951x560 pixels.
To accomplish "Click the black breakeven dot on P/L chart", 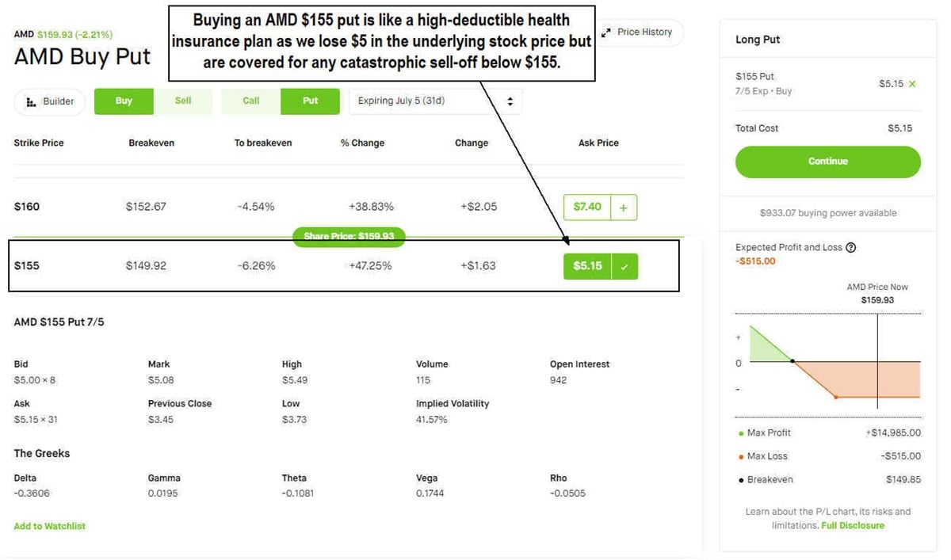I will tap(793, 361).
